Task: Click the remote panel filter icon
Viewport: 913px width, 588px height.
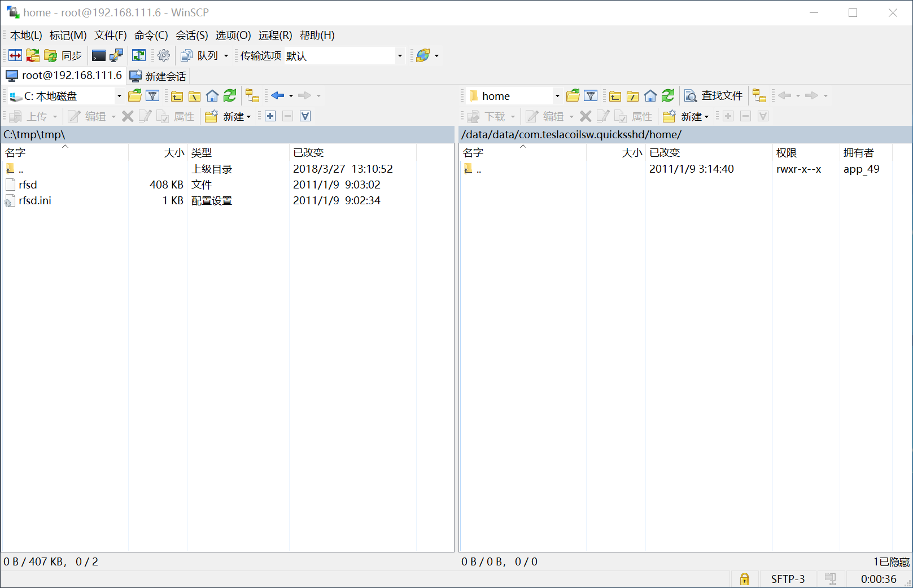Action: [591, 96]
